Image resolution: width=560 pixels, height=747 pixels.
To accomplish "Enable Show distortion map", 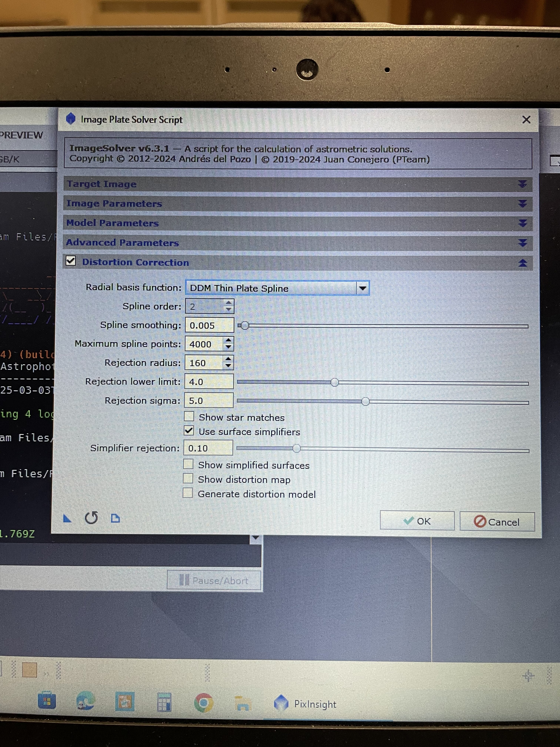I will [188, 479].
